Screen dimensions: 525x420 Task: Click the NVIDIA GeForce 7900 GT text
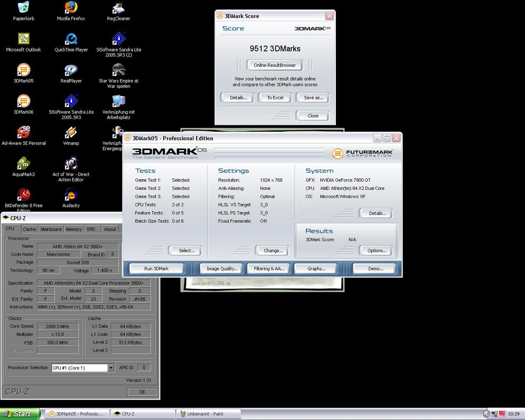pos(345,180)
